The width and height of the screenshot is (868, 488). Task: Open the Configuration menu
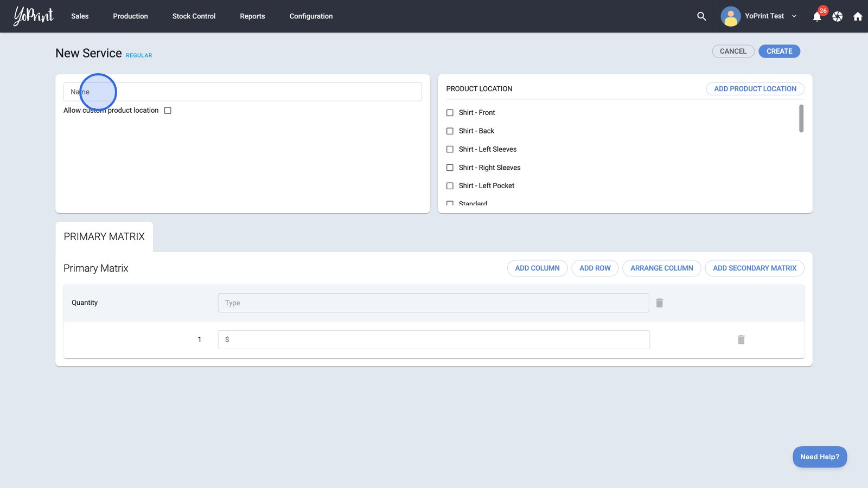tap(311, 16)
